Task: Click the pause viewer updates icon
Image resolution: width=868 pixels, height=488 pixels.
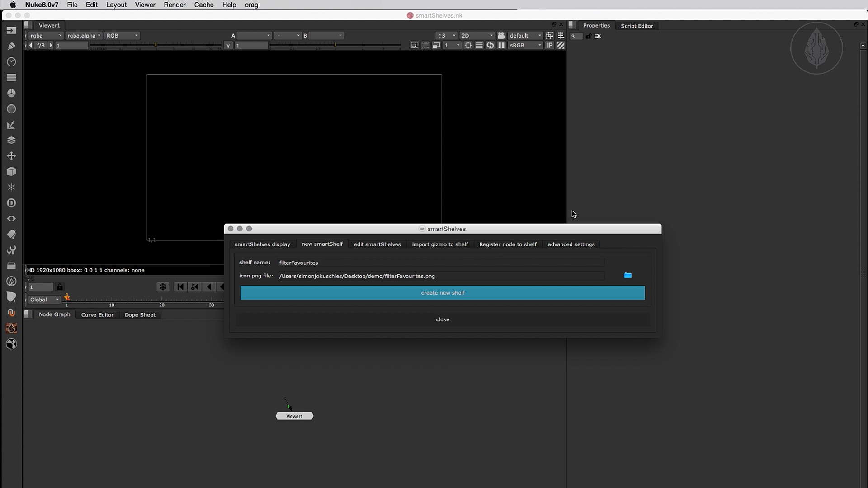Action: click(x=501, y=45)
